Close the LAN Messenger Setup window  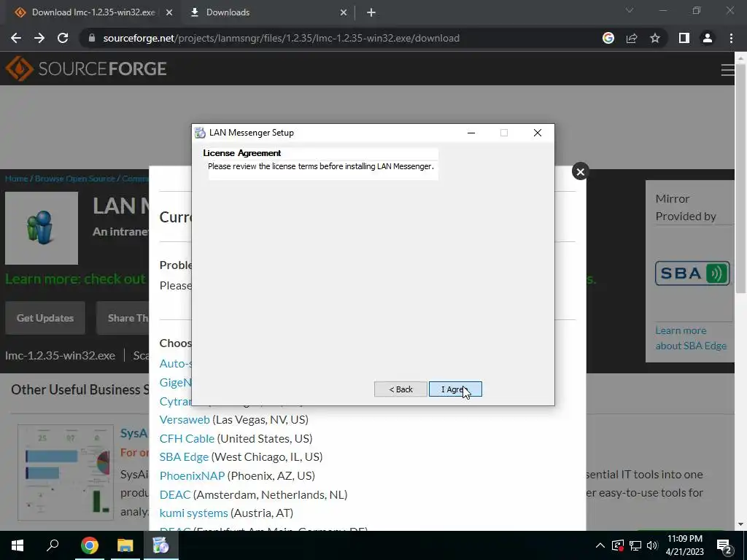(x=538, y=133)
